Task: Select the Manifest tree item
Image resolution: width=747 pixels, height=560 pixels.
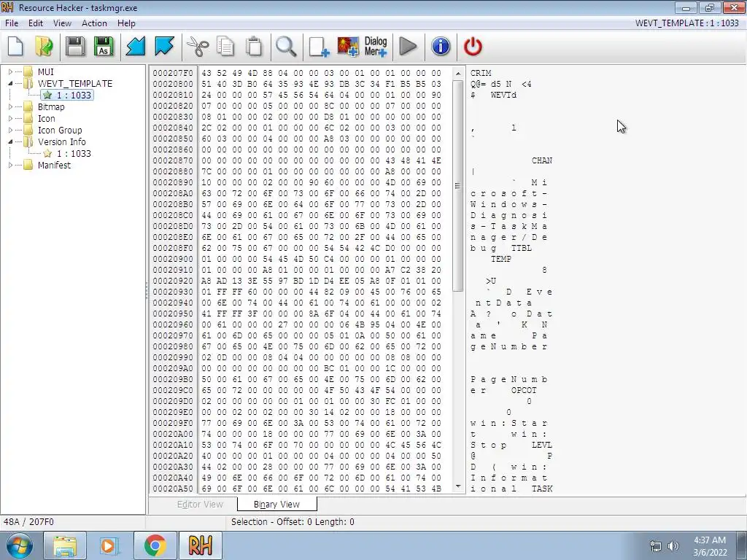Action: 54,166
